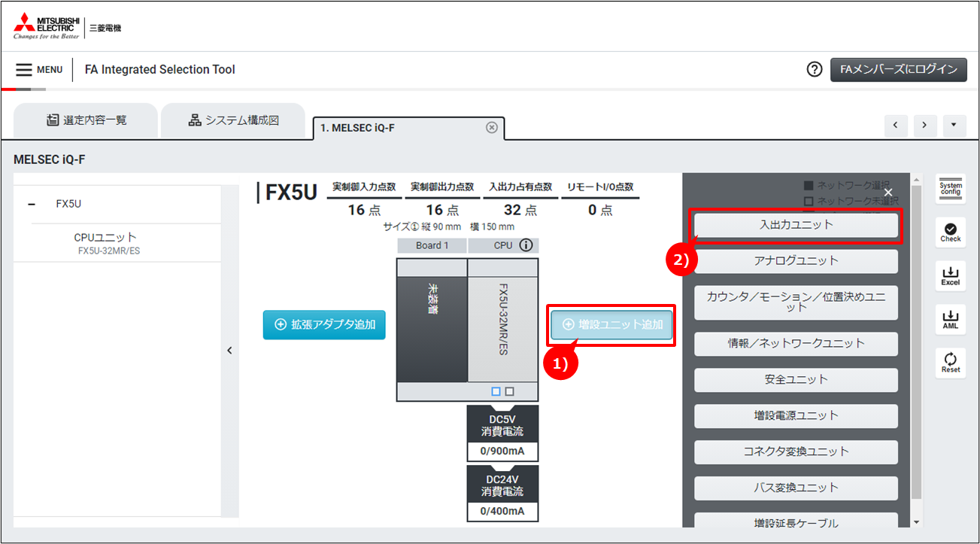Click the 0/400mA DC24V current value

[x=502, y=512]
